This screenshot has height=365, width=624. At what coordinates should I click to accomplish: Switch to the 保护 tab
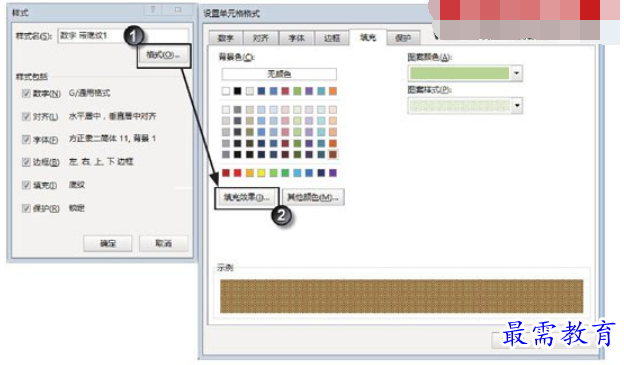pos(403,38)
